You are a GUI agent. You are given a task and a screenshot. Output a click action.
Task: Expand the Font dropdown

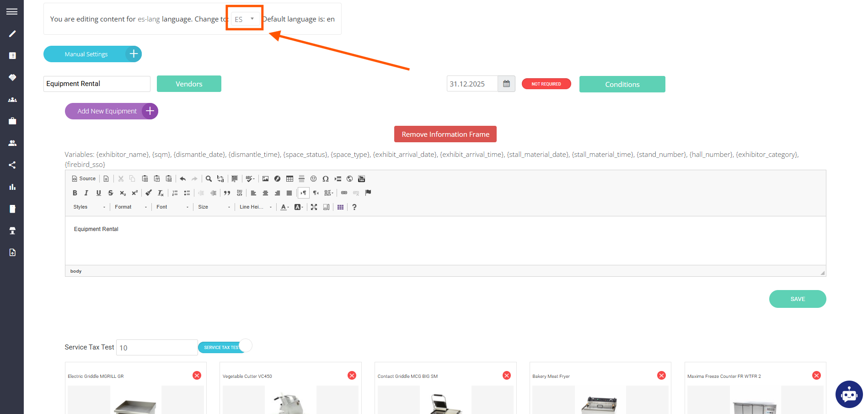[172, 207]
